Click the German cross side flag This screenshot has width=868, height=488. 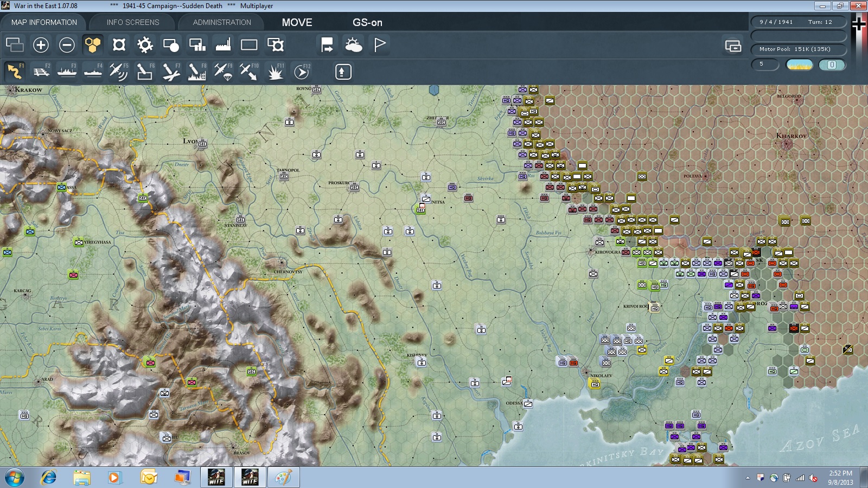pos(859,23)
